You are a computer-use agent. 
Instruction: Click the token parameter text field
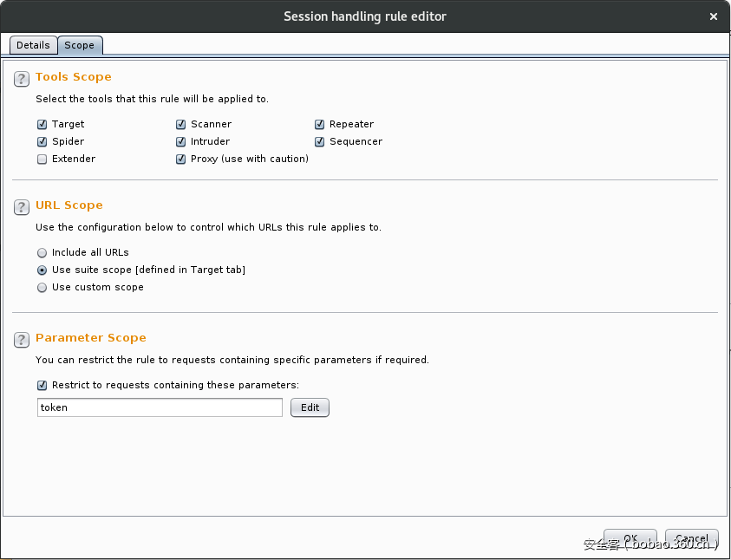[x=160, y=407]
